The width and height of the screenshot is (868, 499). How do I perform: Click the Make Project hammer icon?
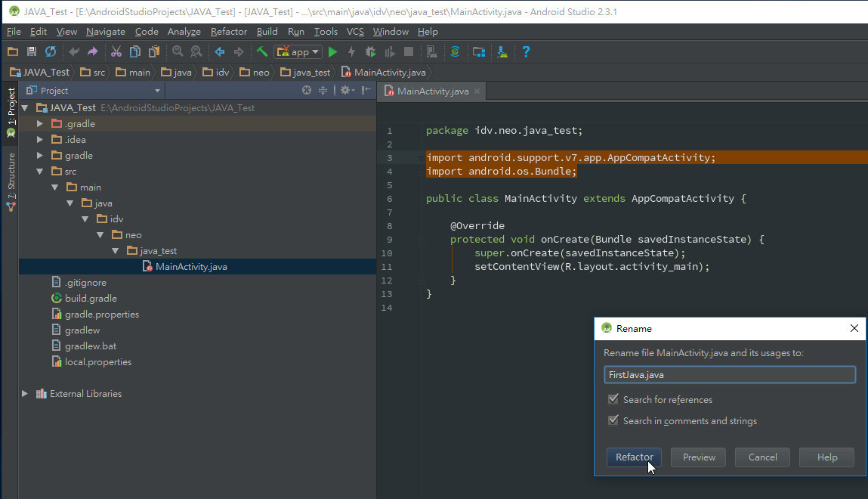point(262,52)
